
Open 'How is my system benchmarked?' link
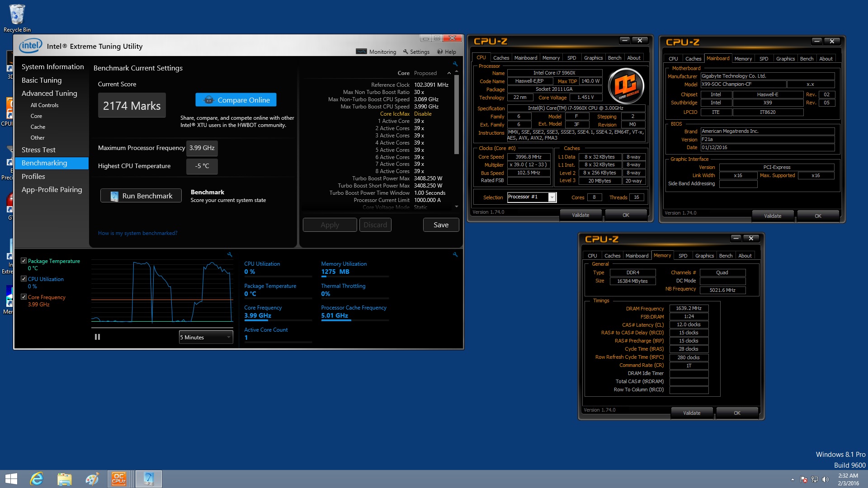(137, 233)
